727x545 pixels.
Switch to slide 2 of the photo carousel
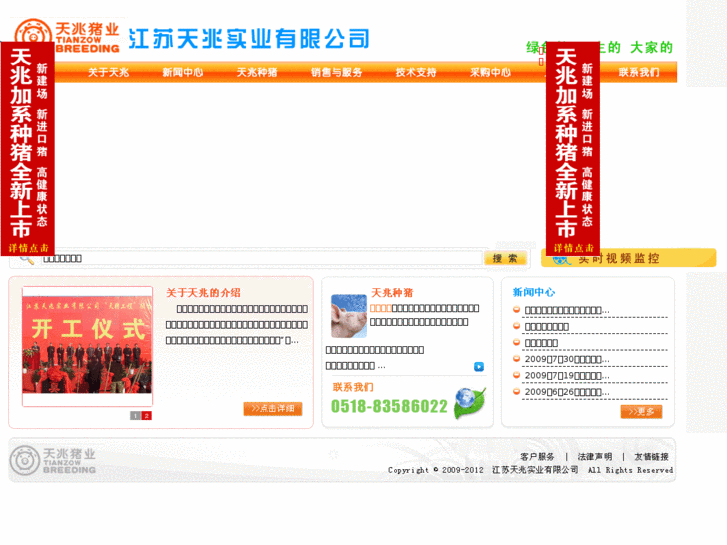pyautogui.click(x=147, y=416)
